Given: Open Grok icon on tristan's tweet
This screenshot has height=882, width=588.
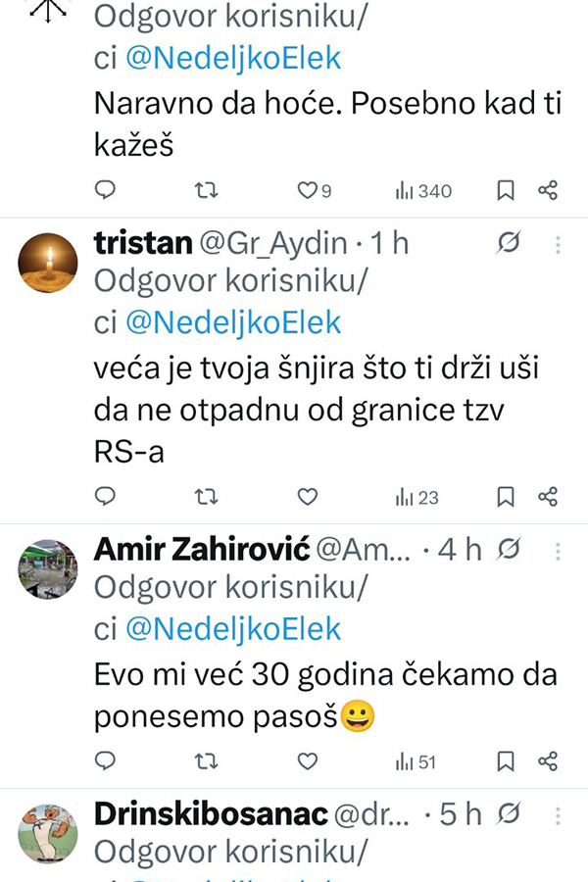Looking at the screenshot, I should point(510,242).
